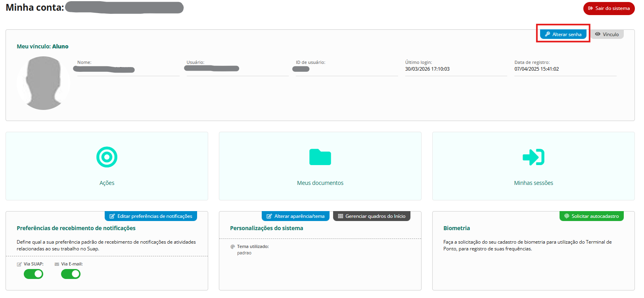
Task: Disable the Via SUAP notification toggle
Action: pyautogui.click(x=34, y=274)
